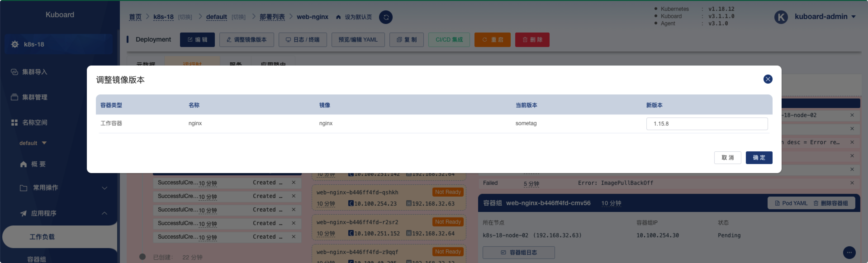Viewport: 868px width, 263px height.
Task: Click the 集群导入 sidebar icon
Action: (14, 72)
